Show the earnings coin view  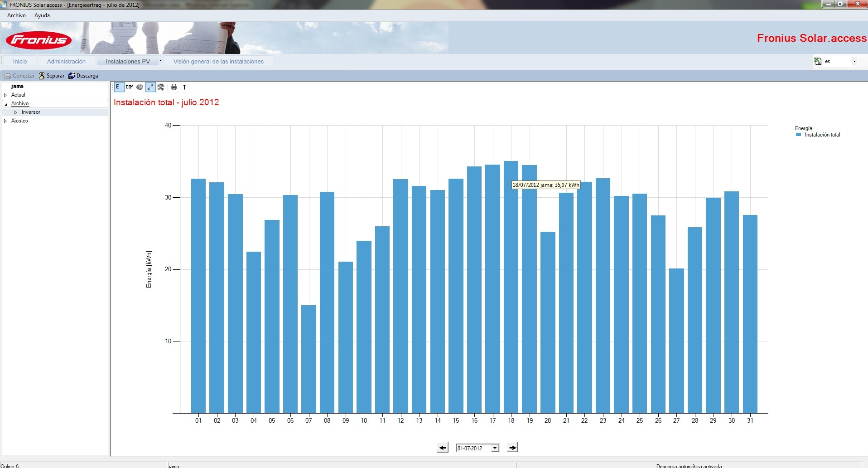pyautogui.click(x=140, y=87)
